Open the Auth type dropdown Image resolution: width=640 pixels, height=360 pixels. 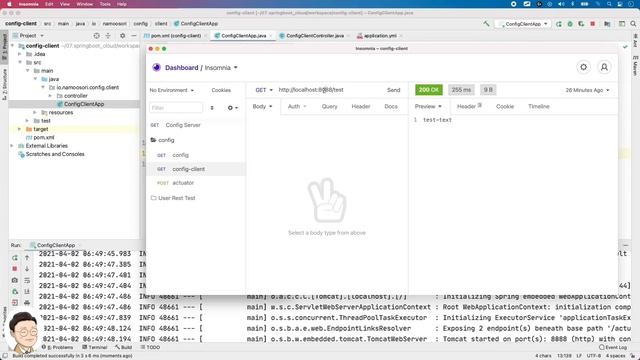click(297, 107)
